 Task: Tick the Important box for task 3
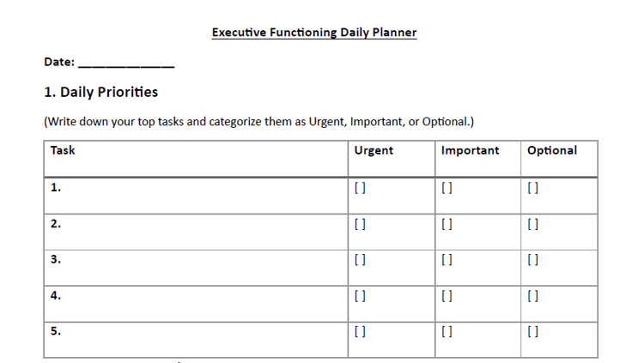click(447, 260)
